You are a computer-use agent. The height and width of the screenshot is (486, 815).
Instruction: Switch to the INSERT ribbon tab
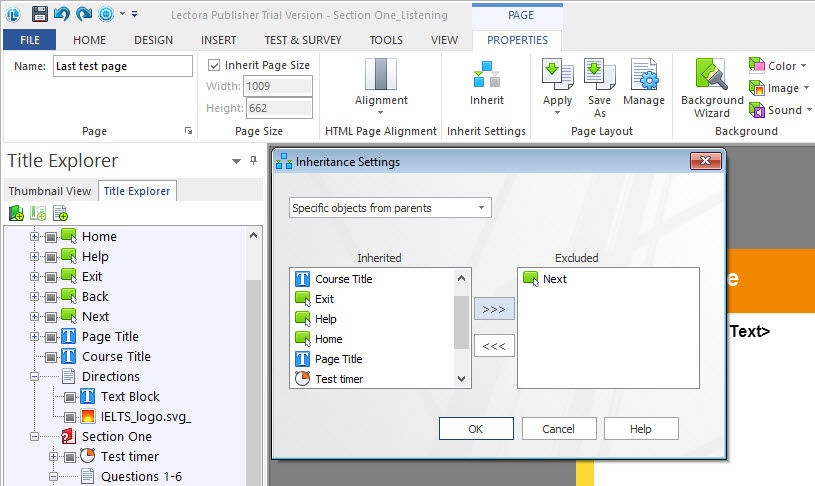tap(218, 40)
